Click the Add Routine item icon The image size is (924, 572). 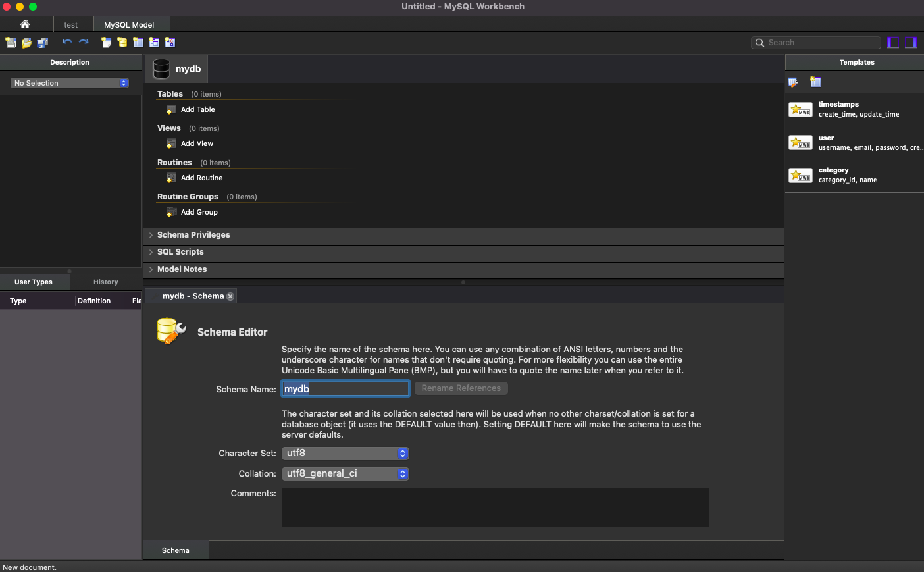(x=171, y=178)
